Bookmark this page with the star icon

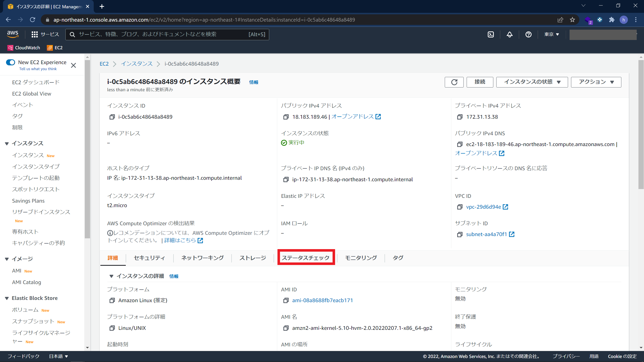coord(572,20)
